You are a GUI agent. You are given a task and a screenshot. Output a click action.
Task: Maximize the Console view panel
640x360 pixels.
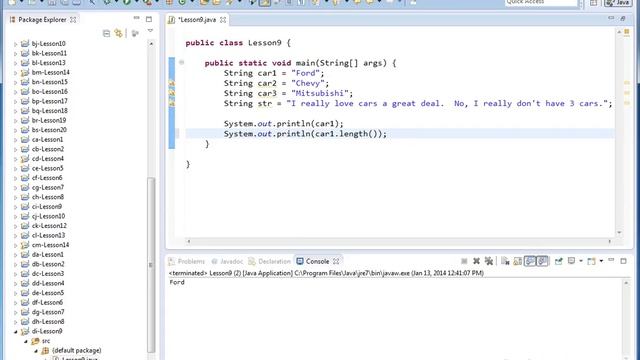point(623,261)
